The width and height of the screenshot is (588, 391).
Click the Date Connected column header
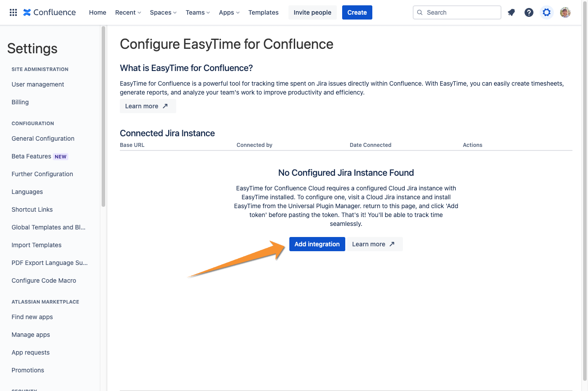point(371,145)
